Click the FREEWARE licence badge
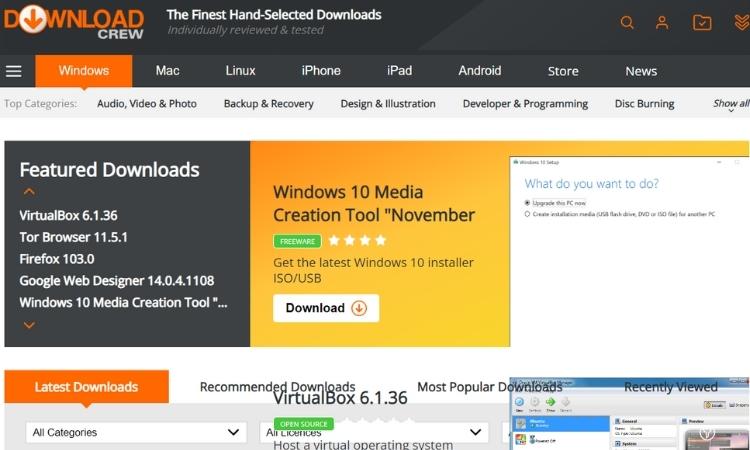750x450 pixels. tap(298, 241)
